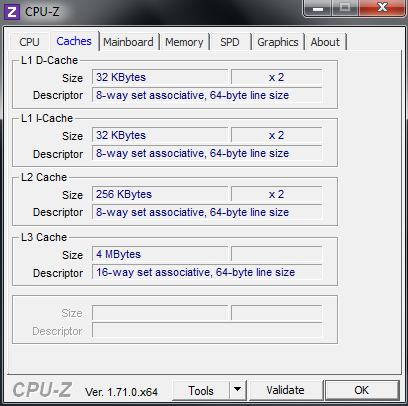Click the Ver. 1.71.0.x64 version text
This screenshot has width=408, height=406.
(x=121, y=392)
